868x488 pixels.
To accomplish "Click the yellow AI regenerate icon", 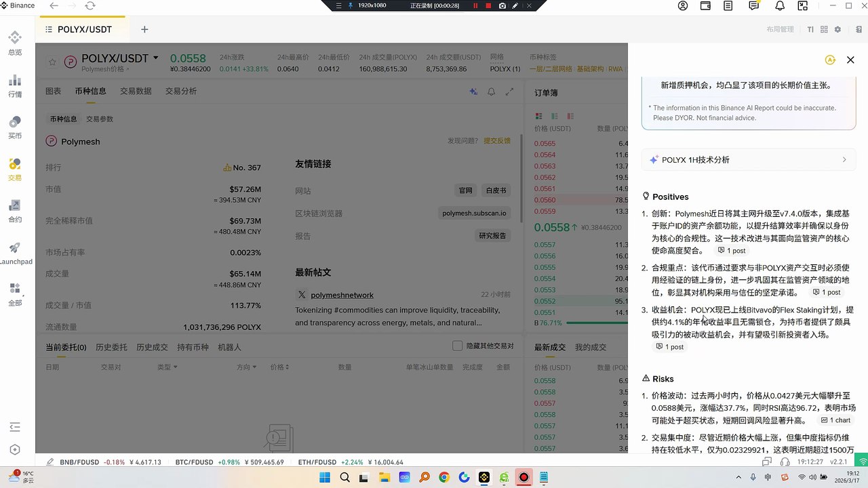I will tap(830, 60).
